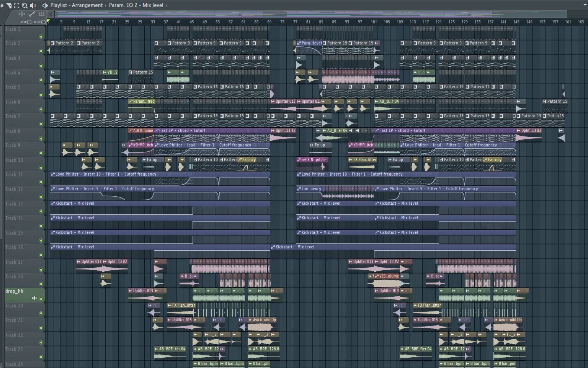Click the detach playlist icon
Viewport: 588px width, 368px height.
tap(8, 5)
